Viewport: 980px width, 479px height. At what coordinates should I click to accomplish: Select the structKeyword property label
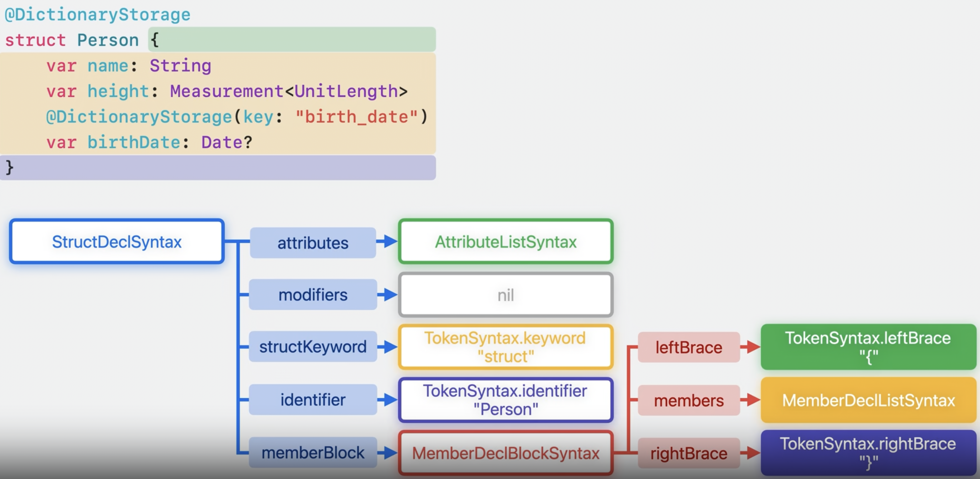[x=313, y=346]
